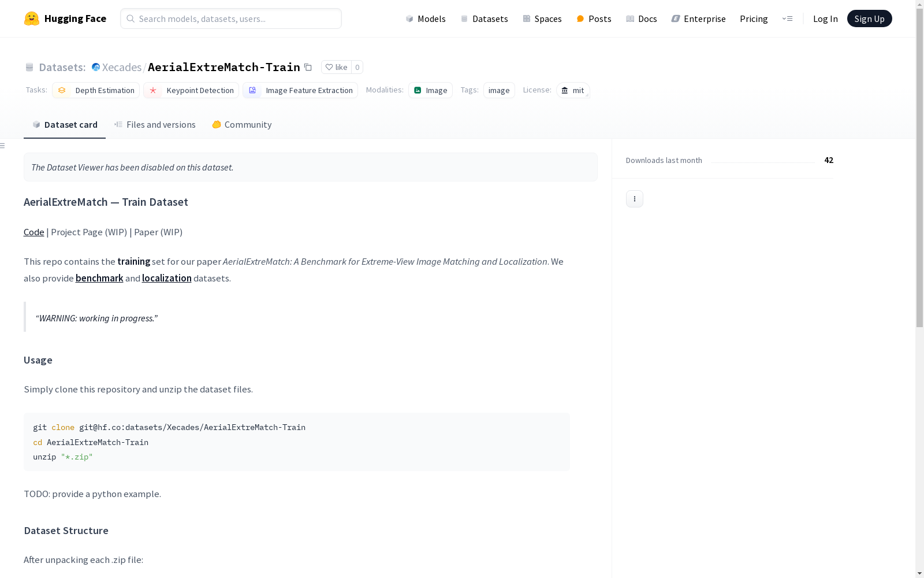This screenshot has width=924, height=578.
Task: Expand the additional navigation menu icon
Action: 787,18
